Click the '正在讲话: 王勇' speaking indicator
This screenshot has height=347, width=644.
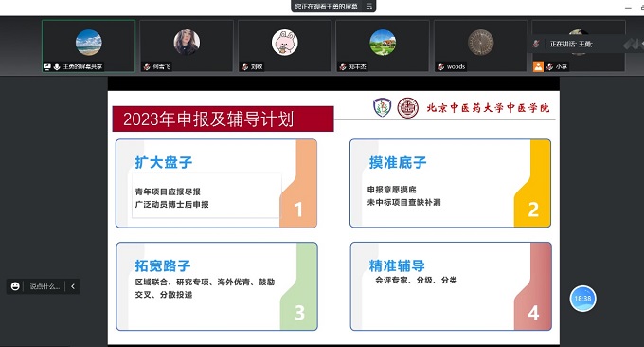[x=571, y=44]
